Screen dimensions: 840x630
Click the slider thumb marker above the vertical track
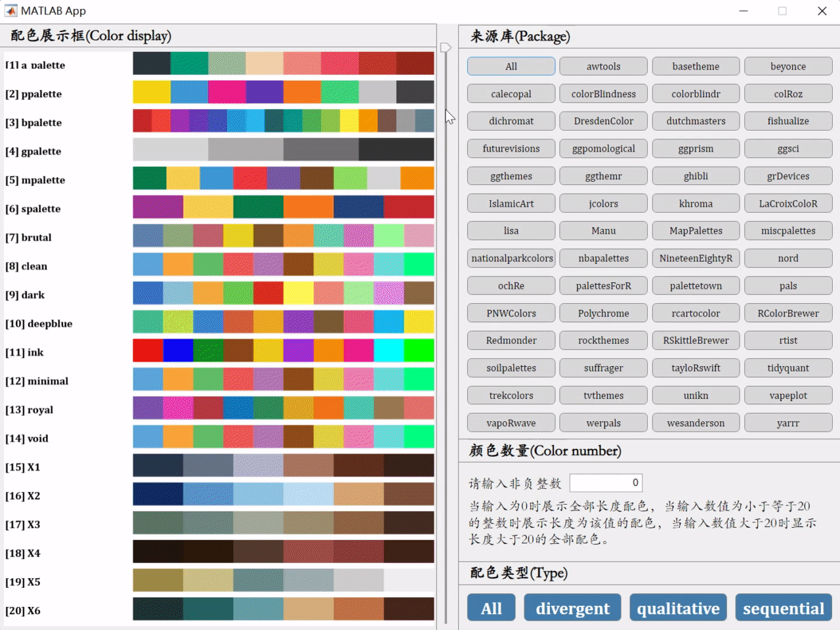click(446, 48)
